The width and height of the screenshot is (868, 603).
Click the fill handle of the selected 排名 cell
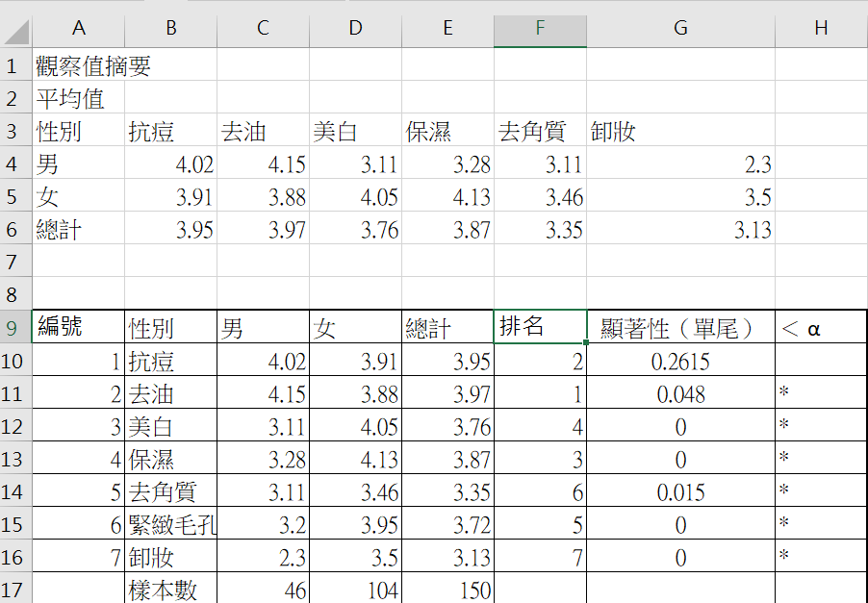(586, 341)
